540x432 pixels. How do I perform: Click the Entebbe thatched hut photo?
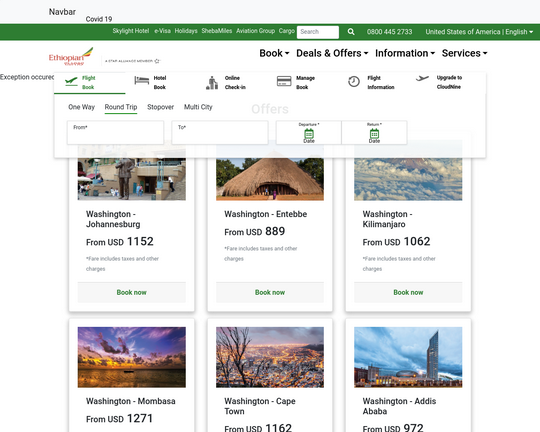pos(270,179)
